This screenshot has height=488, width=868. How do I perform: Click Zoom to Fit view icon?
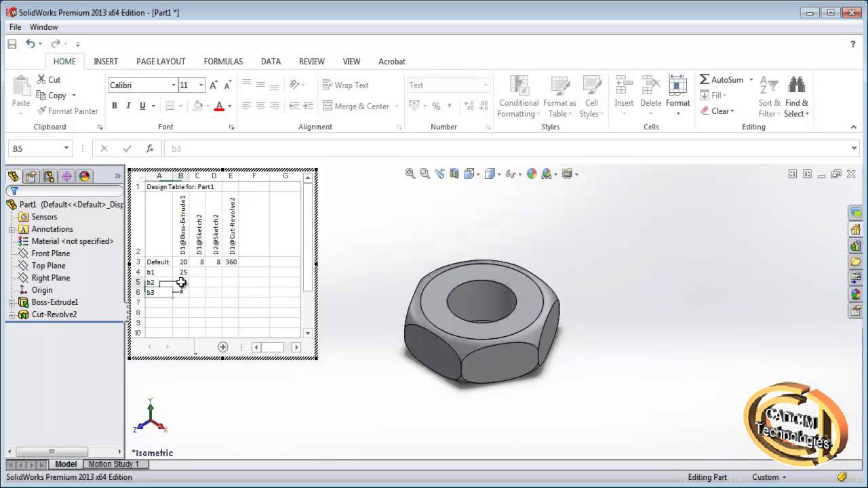(x=410, y=174)
